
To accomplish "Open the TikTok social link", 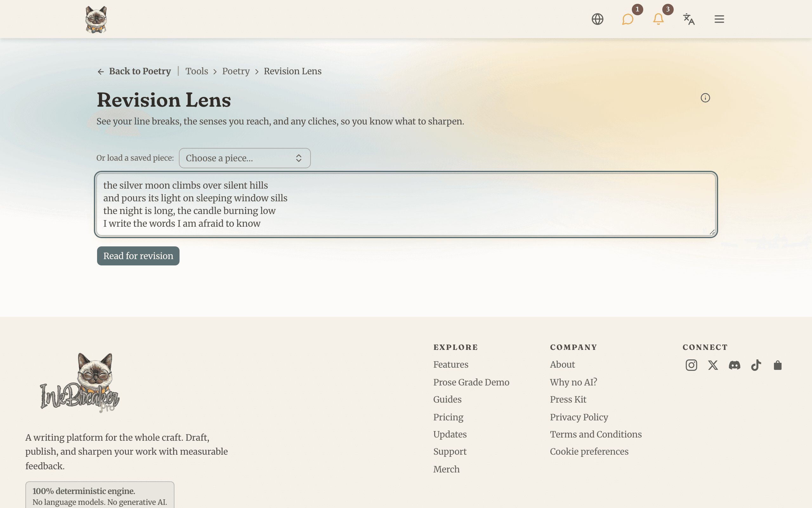I will pos(756,365).
